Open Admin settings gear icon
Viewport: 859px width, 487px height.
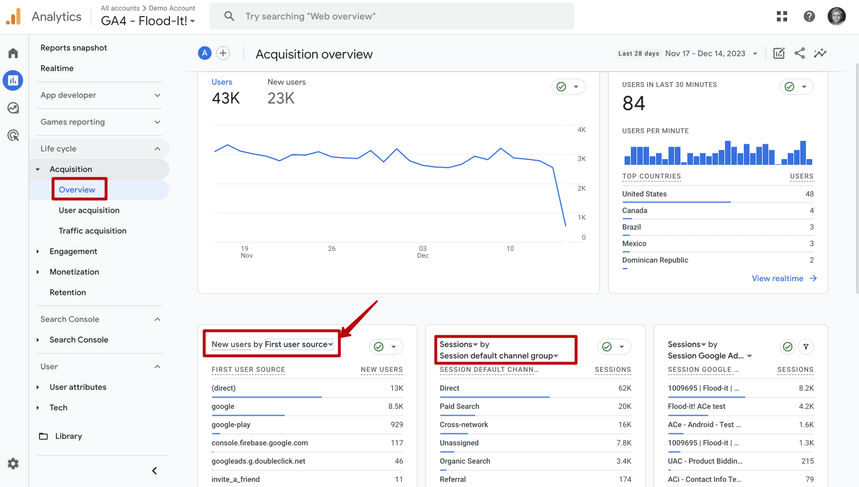pyautogui.click(x=13, y=464)
